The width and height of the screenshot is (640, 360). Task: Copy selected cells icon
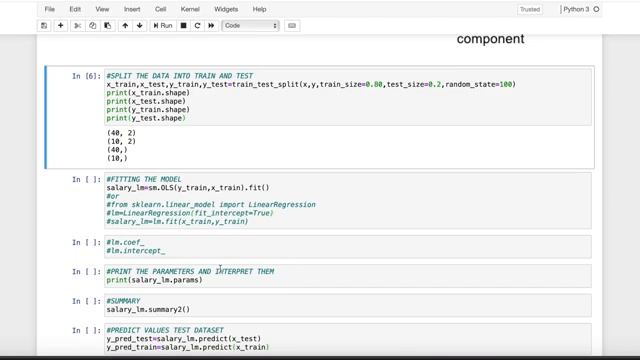[93, 26]
